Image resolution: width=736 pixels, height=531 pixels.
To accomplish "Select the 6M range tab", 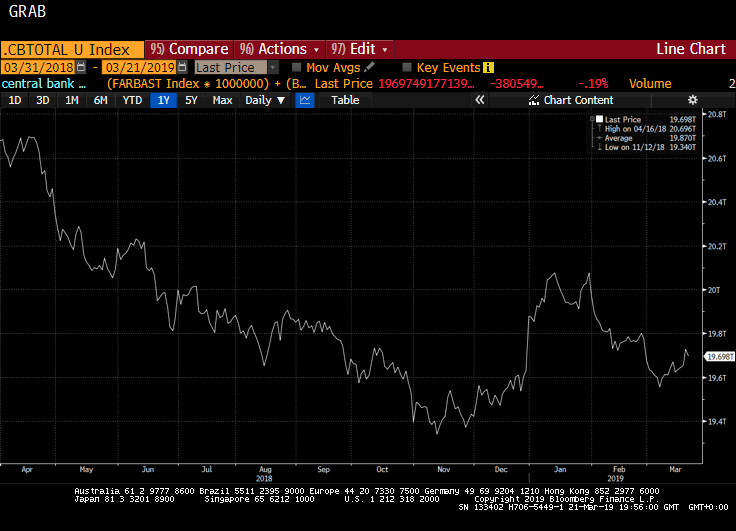I will tap(100, 100).
